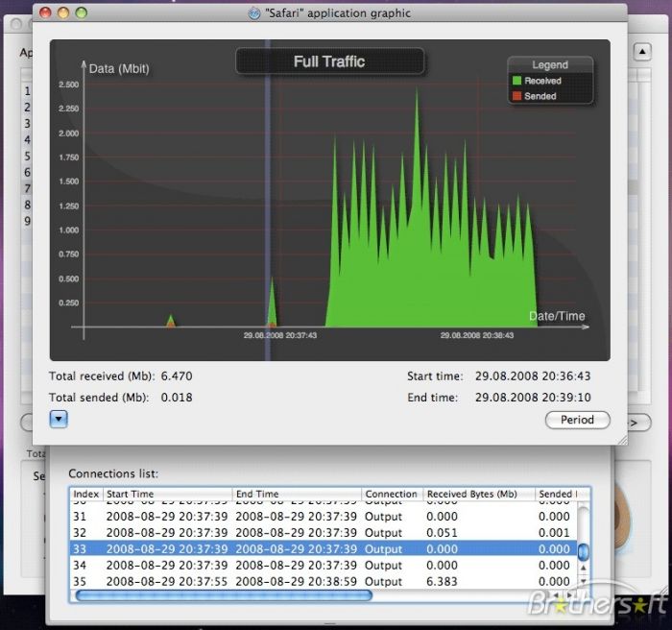Viewport: 672px width, 630px height.
Task: Click the up arrow of the connections list scrollbar
Action: click(584, 568)
